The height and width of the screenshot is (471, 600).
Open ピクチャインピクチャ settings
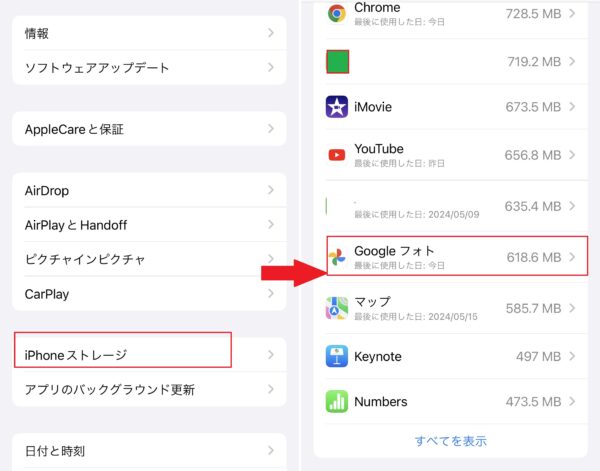pos(149,259)
